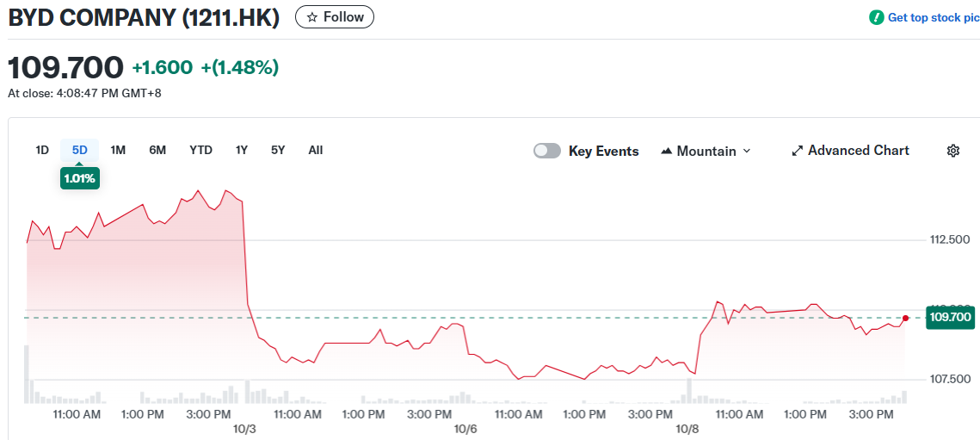Select the 1Y chart range

pyautogui.click(x=242, y=150)
